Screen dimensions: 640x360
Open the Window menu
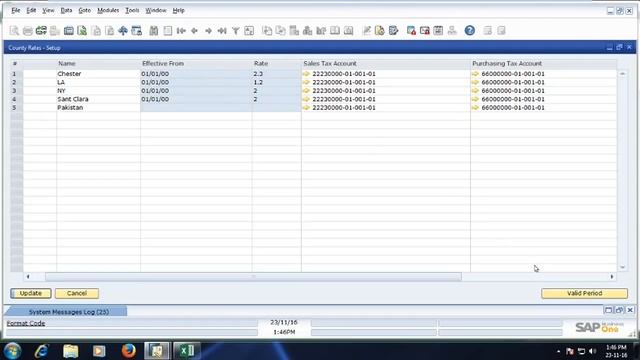[156, 10]
